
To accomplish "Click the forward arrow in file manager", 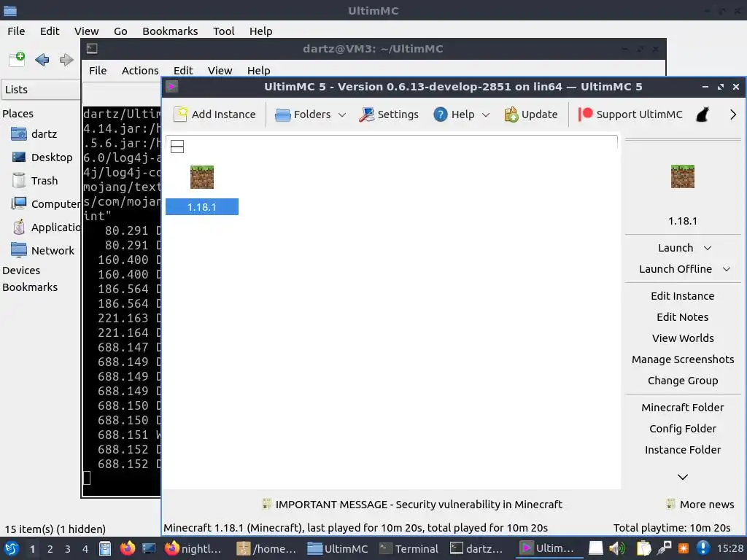I will click(x=66, y=60).
